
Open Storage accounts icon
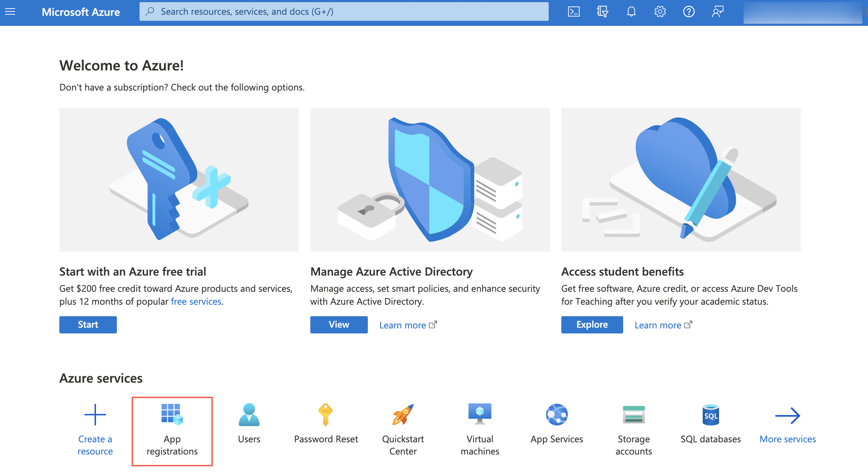(x=634, y=414)
